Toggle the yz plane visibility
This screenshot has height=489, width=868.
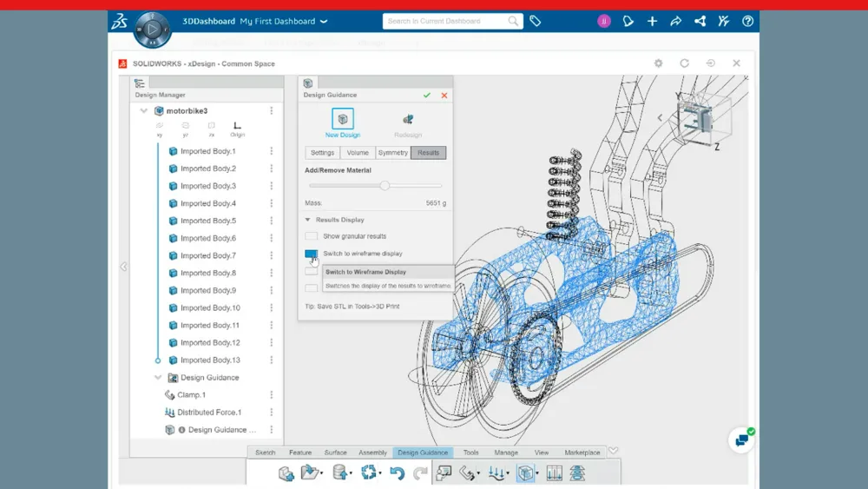click(x=186, y=129)
